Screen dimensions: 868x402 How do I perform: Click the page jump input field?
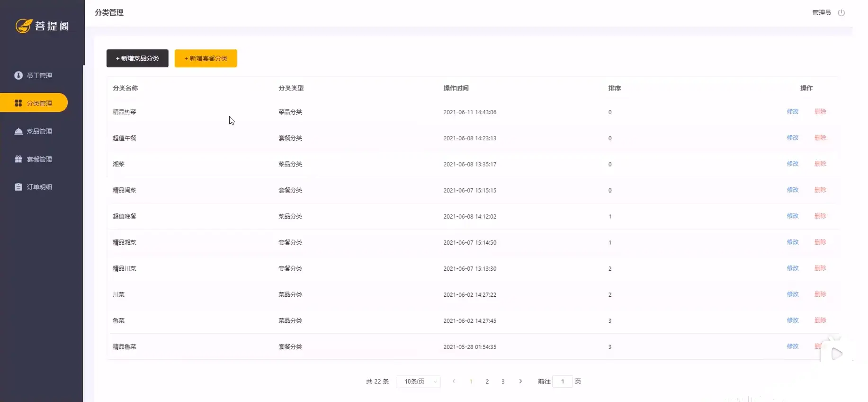coord(563,381)
